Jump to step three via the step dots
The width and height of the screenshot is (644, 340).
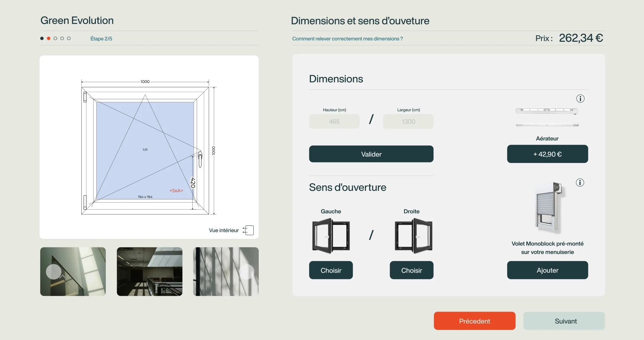[x=55, y=38]
